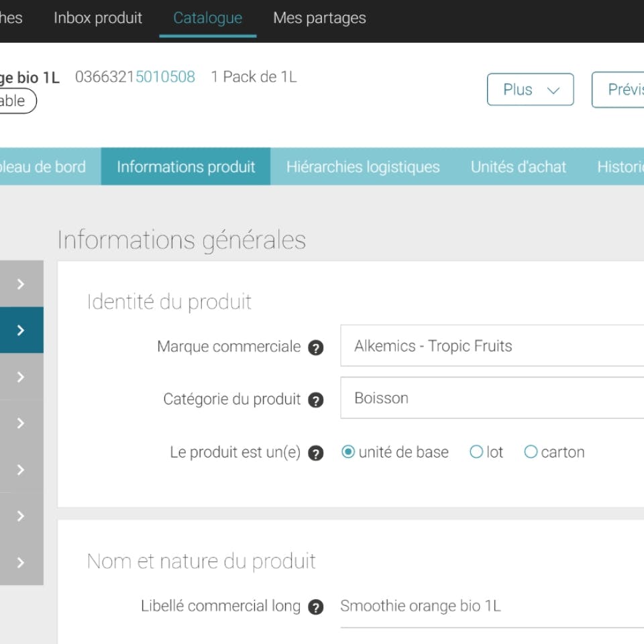Open Mes partages in top navigation
This screenshot has height=644, width=644.
[319, 18]
